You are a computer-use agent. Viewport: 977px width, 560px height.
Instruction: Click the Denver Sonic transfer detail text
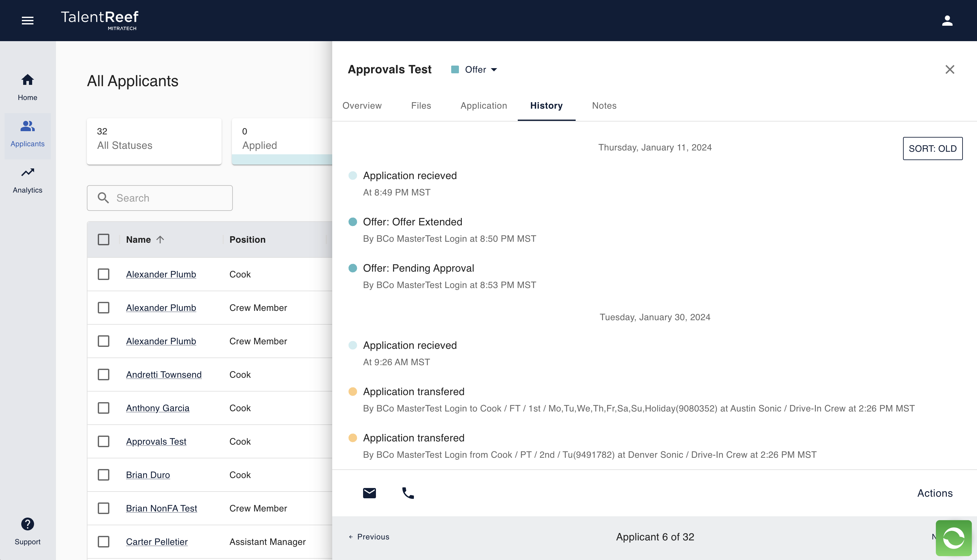pos(589,455)
